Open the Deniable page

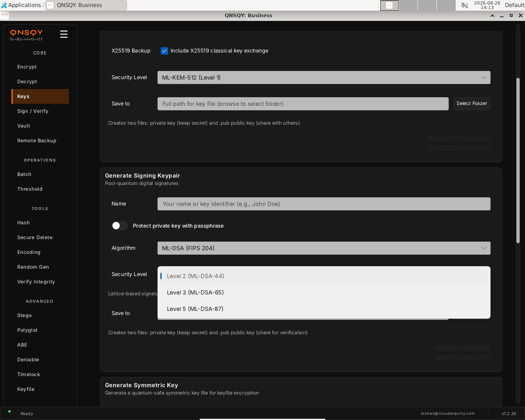(40, 360)
